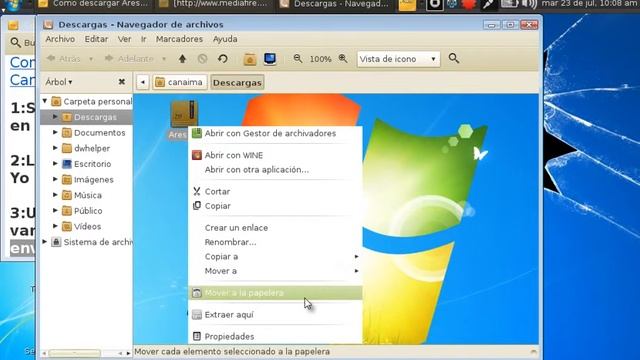This screenshot has height=360, width=640.
Task: Expand the Imágenes tree node
Action: click(x=55, y=179)
